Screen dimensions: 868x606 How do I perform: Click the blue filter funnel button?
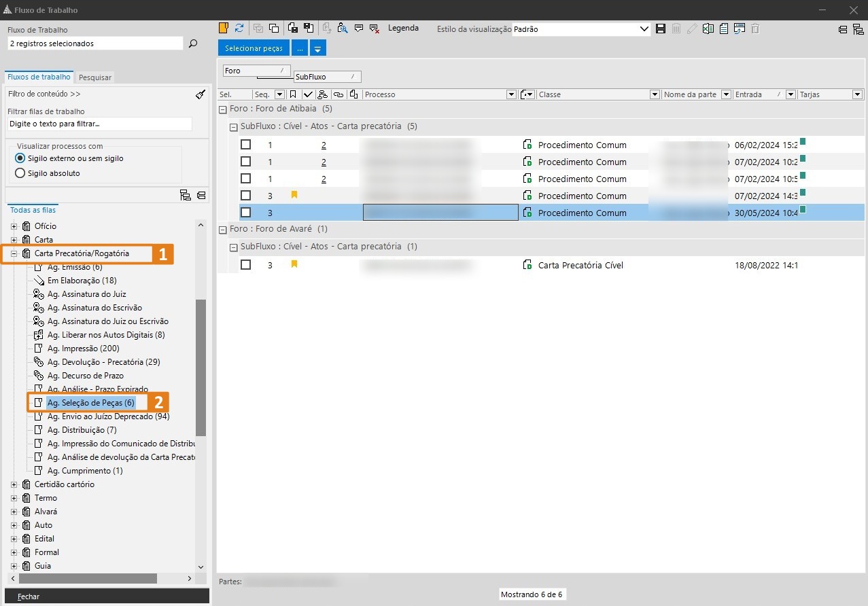click(x=317, y=49)
